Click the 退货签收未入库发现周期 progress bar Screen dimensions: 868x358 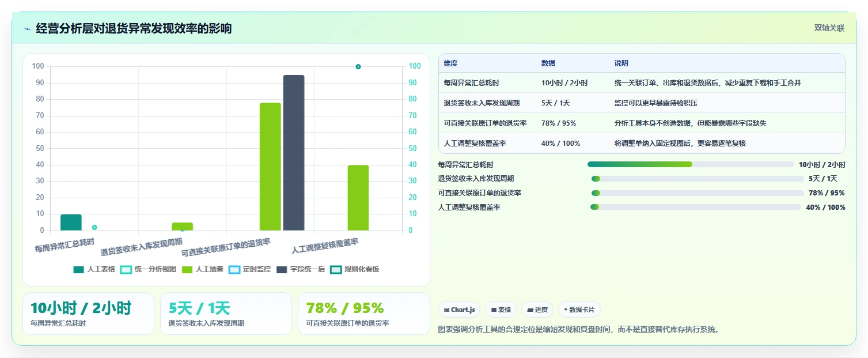[x=698, y=179]
